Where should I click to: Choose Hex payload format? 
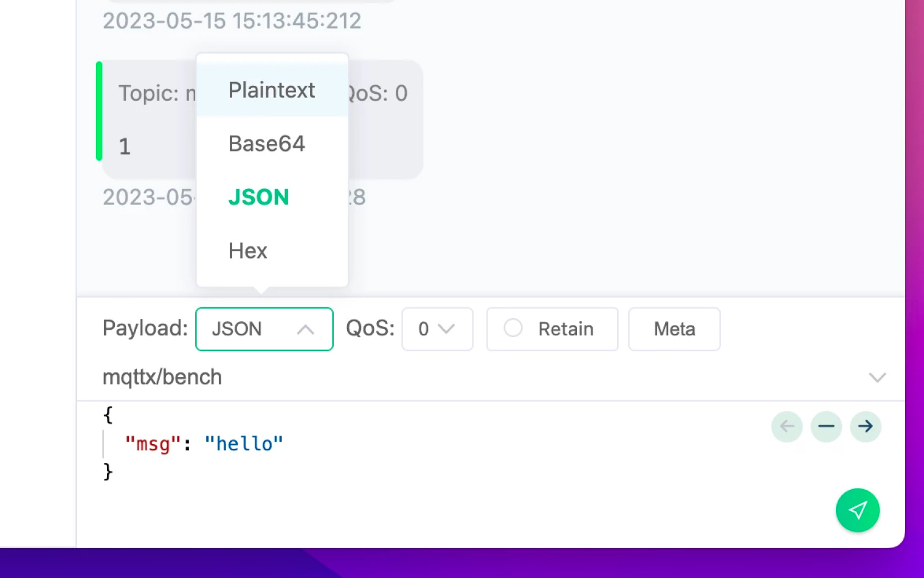coord(247,250)
